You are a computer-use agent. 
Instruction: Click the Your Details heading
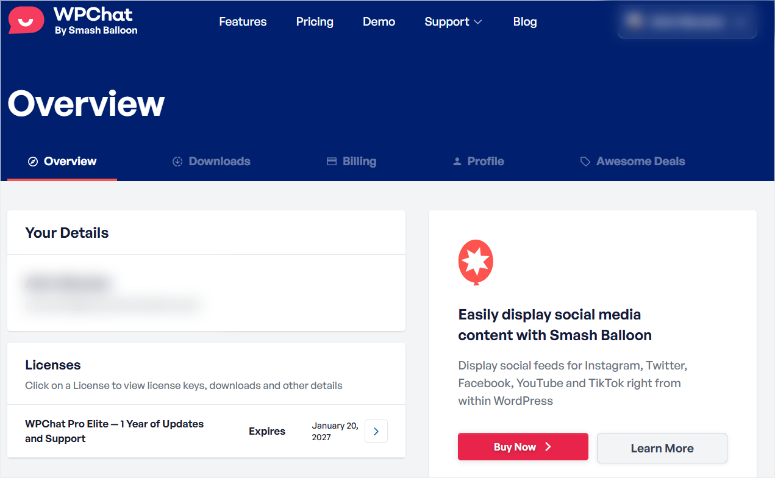(67, 233)
